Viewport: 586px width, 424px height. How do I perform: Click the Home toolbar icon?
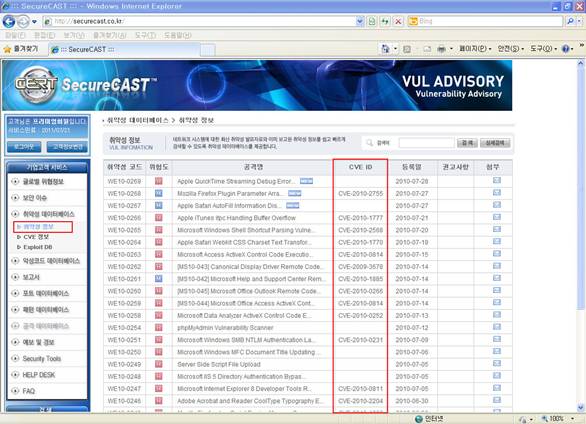click(385, 49)
